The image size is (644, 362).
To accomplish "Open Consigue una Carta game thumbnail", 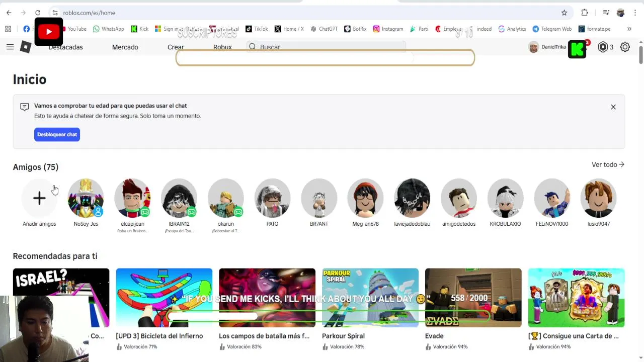I will [577, 298].
